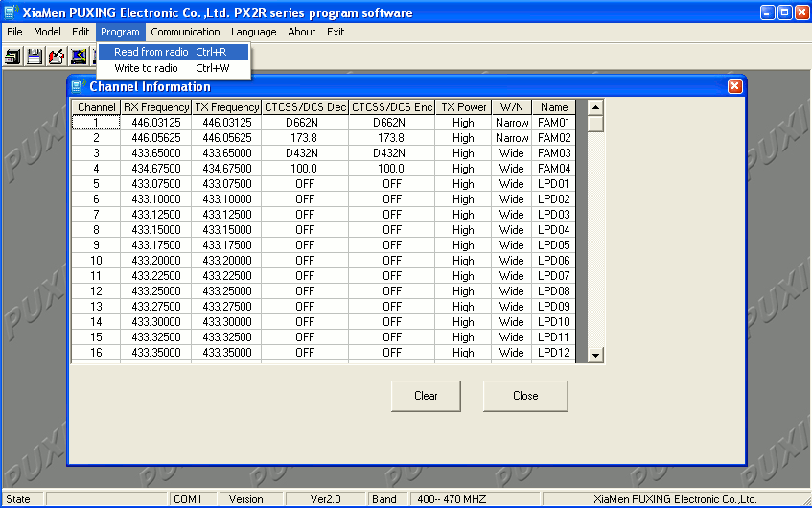Click Exit in the menu bar

pyautogui.click(x=336, y=32)
